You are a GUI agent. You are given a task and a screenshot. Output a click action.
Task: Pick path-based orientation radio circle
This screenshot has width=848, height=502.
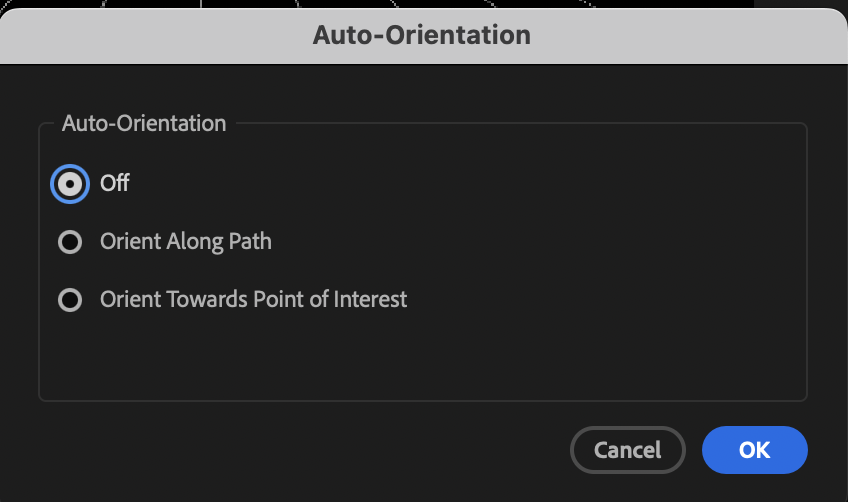pos(70,242)
